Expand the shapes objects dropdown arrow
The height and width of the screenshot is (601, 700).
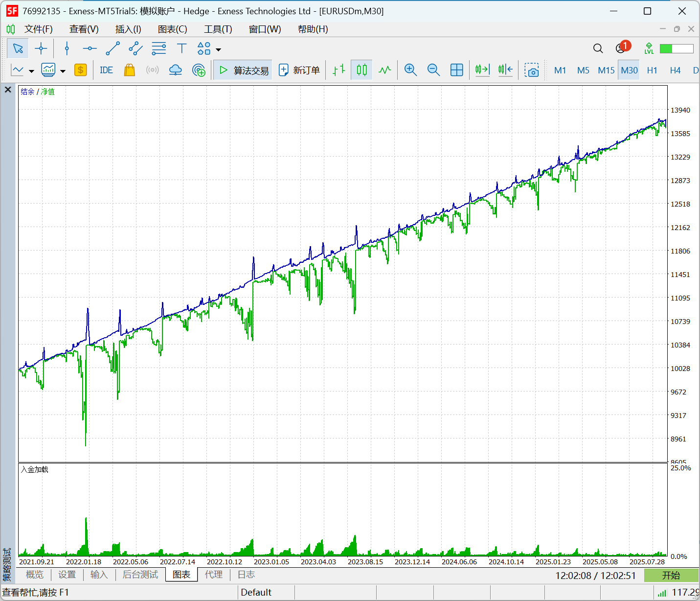(219, 49)
